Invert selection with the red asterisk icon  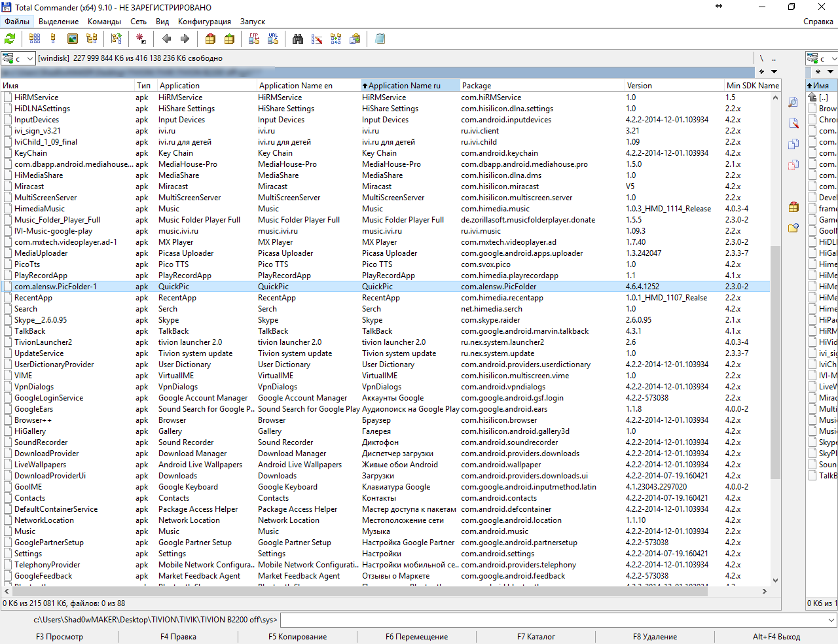[141, 39]
